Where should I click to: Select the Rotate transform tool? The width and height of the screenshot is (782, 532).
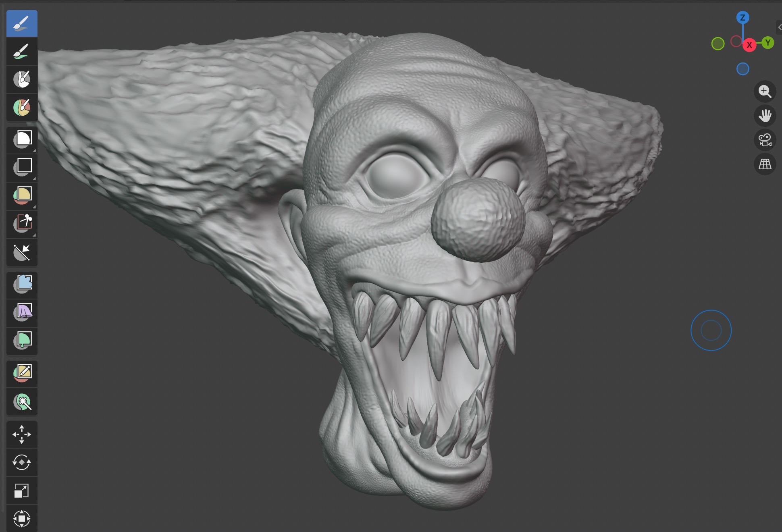tap(22, 462)
